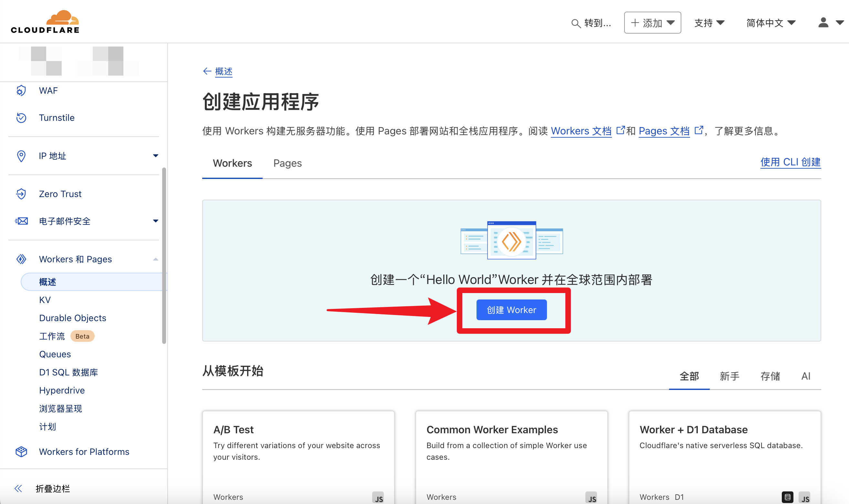Image resolution: width=849 pixels, height=504 pixels.
Task: Open 工作流 Beta in the sidebar
Action: [x=67, y=336]
